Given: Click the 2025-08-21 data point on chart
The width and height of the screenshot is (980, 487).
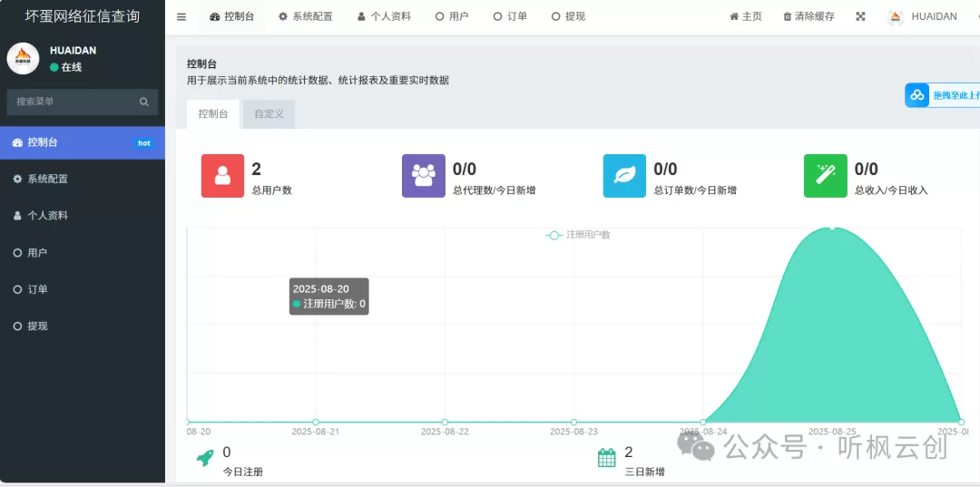Looking at the screenshot, I should (316, 422).
